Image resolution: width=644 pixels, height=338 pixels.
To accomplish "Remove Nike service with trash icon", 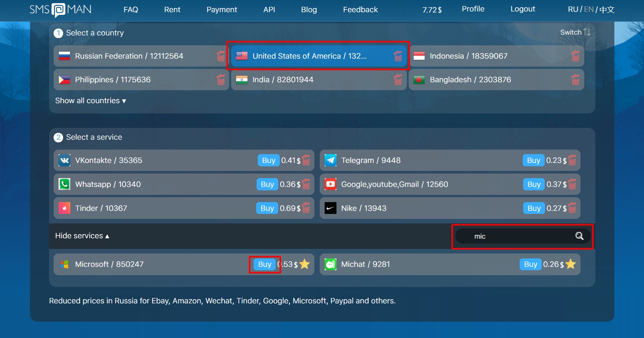I will [x=572, y=208].
